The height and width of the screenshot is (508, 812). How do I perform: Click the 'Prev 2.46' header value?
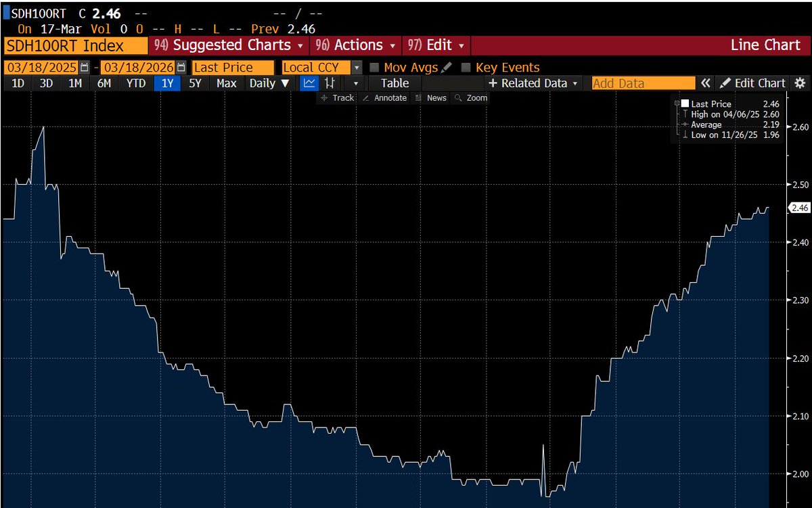(x=283, y=28)
